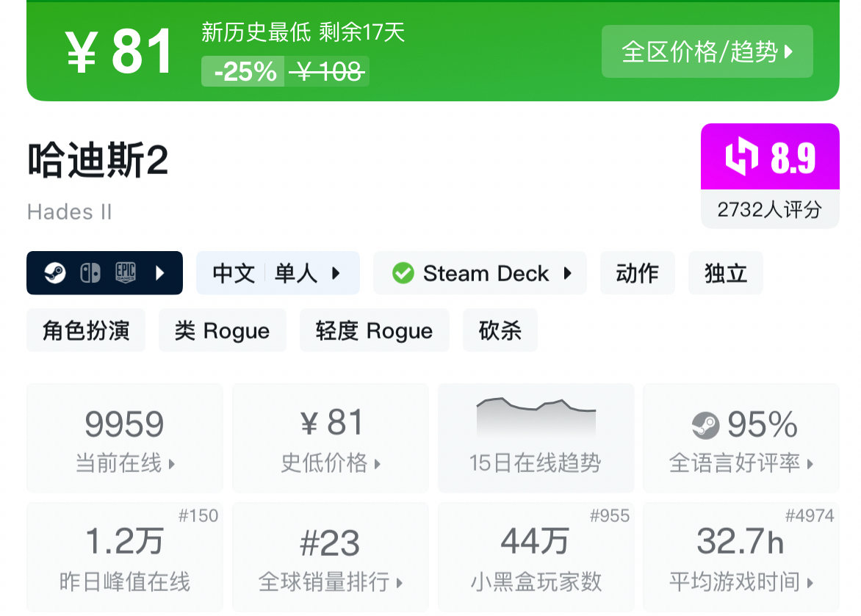Open the 角色扮演 tag
The height and width of the screenshot is (616, 861).
(86, 330)
